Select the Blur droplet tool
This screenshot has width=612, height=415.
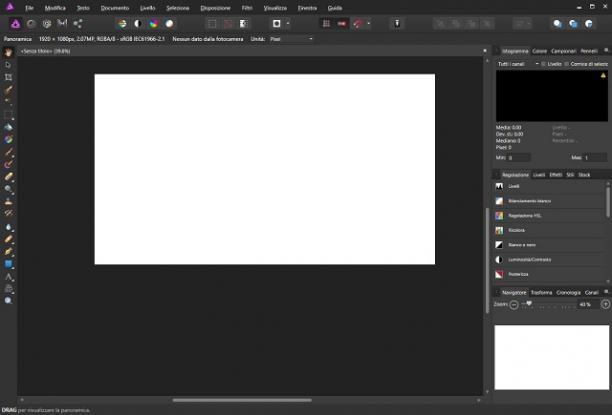[x=8, y=227]
